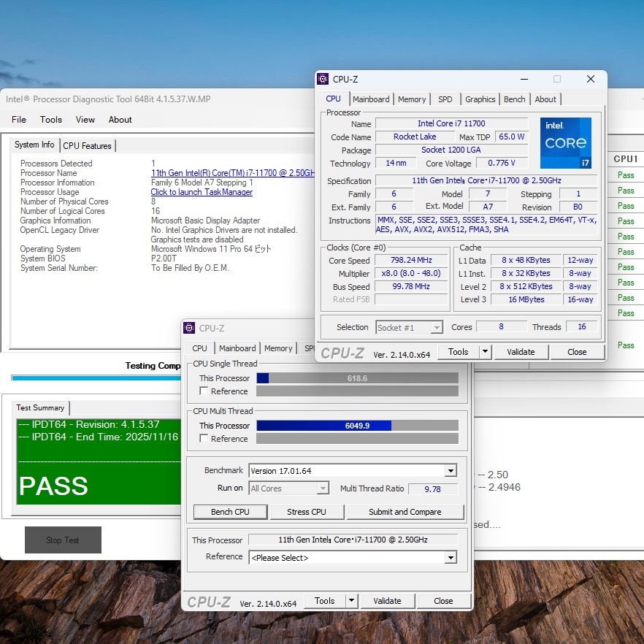The image size is (644, 644).
Task: Switch to the CPU Features tab
Action: pyautogui.click(x=87, y=146)
